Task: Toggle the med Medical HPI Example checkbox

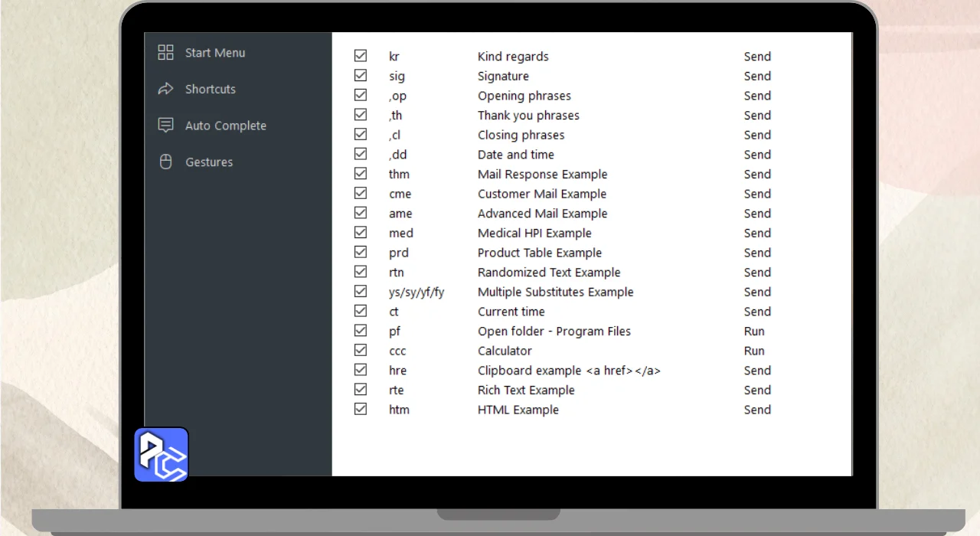Action: [x=361, y=233]
